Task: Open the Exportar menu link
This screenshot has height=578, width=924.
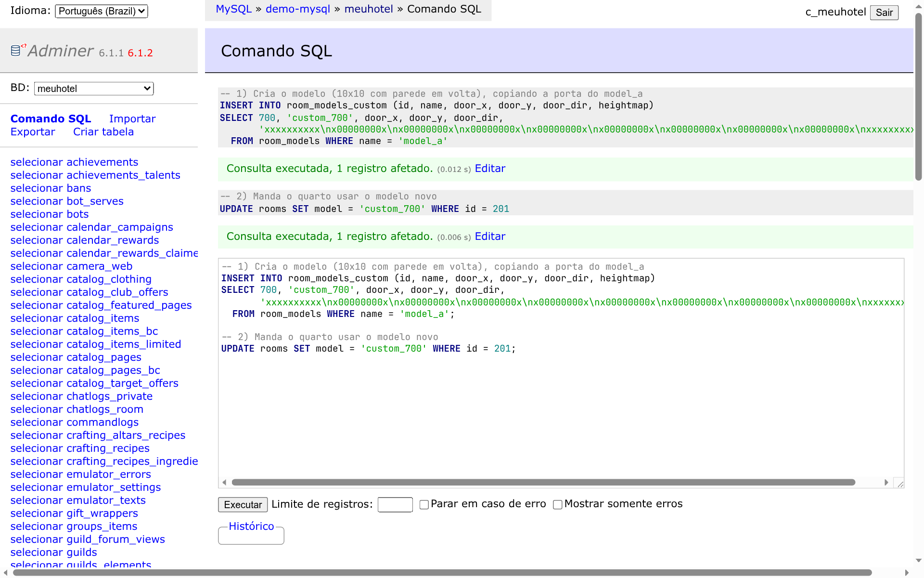Action: (x=33, y=132)
